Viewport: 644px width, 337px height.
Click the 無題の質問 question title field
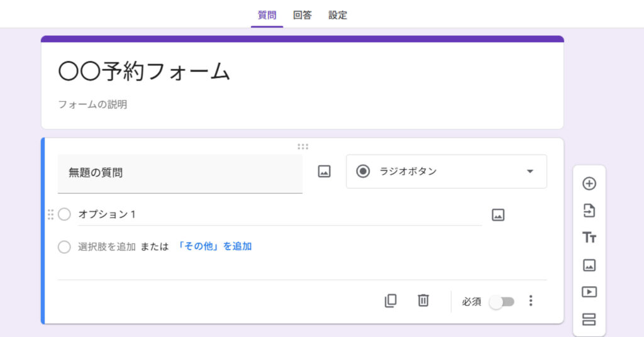[180, 173]
